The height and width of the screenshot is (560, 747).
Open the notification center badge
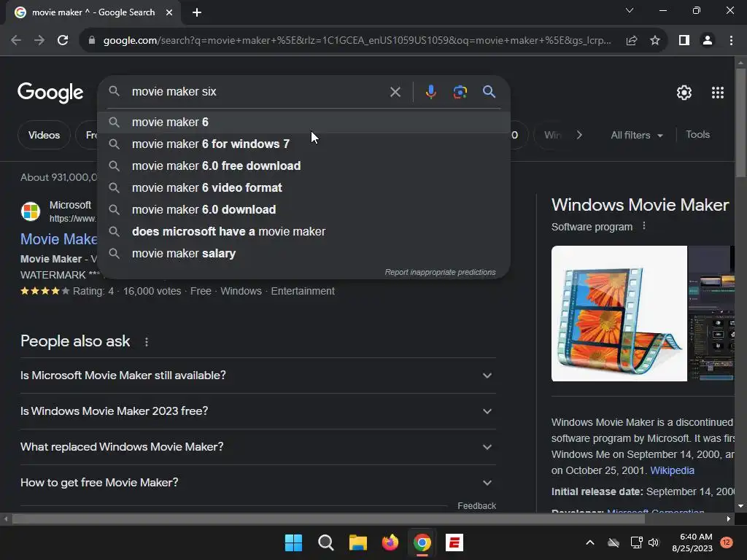tap(727, 542)
